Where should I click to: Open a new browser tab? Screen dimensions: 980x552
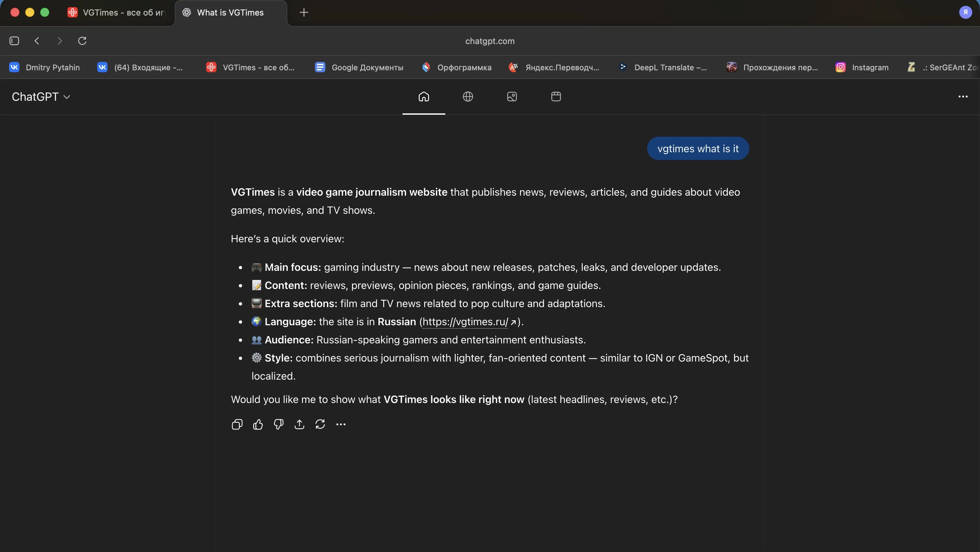(304, 13)
